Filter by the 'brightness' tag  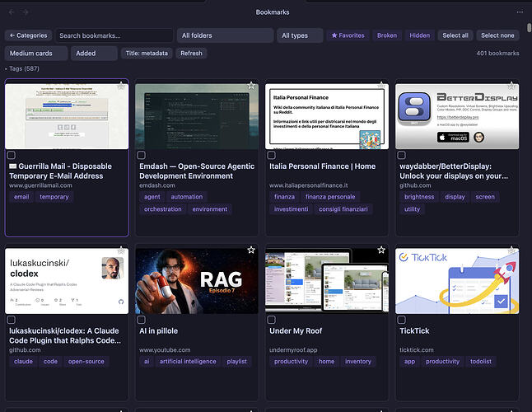point(419,197)
